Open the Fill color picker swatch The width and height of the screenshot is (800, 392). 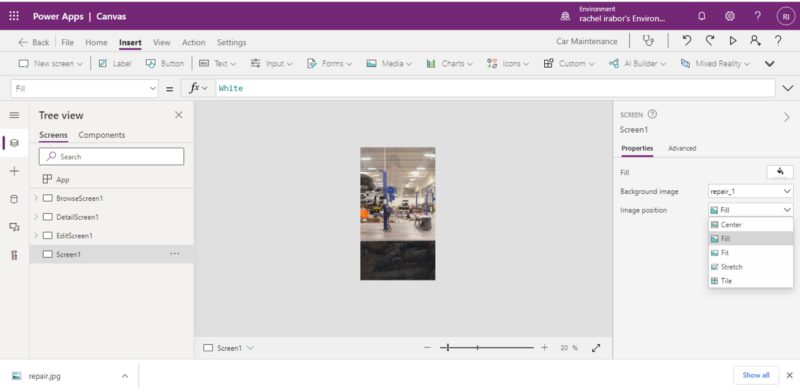click(780, 172)
